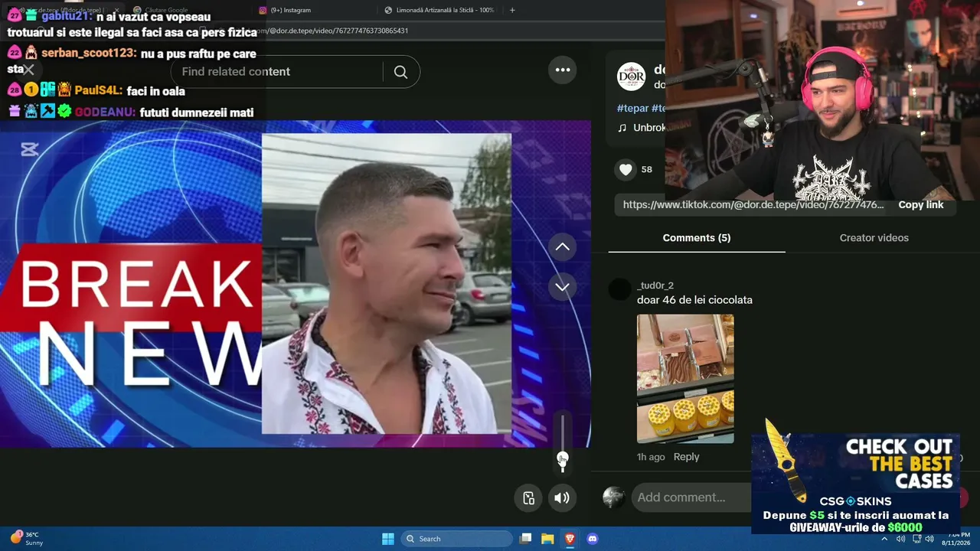This screenshot has width=980, height=551.
Task: Click the Brave browser taskbar icon
Action: click(x=570, y=539)
